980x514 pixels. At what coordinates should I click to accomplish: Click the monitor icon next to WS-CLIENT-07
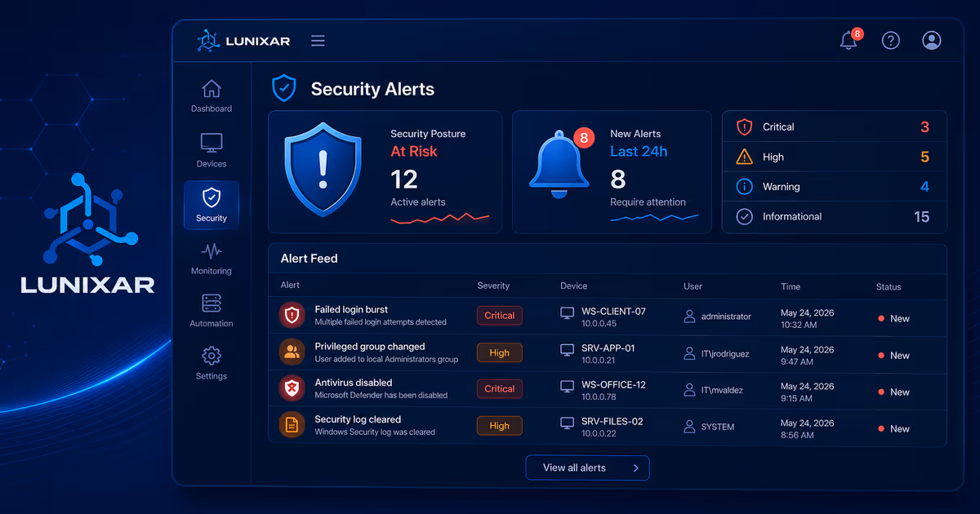pyautogui.click(x=567, y=313)
